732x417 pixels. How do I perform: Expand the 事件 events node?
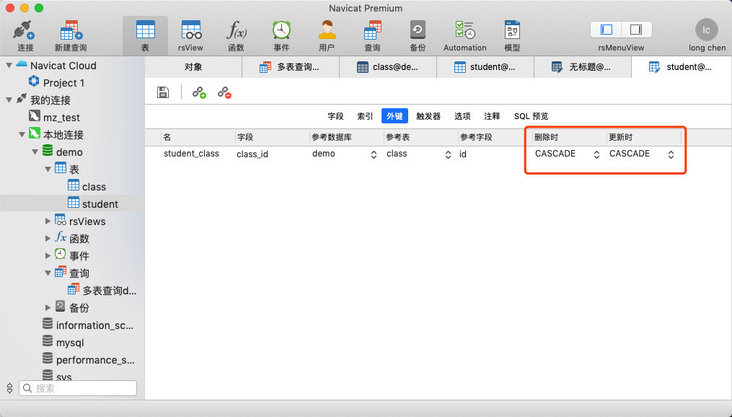[48, 256]
